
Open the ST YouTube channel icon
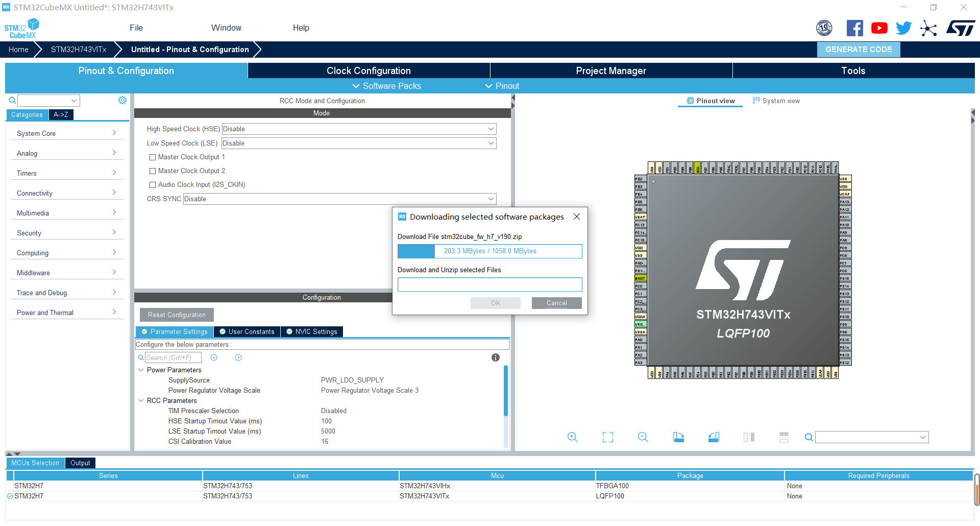point(879,28)
